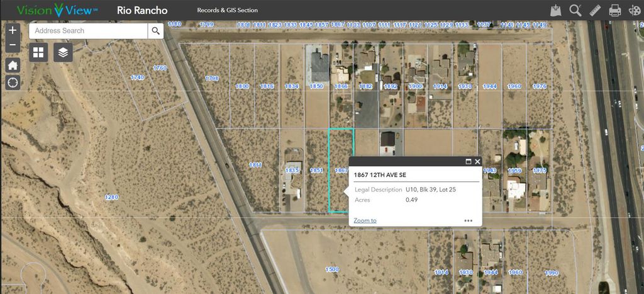Open the popup's more options ellipsis
The image size is (644, 294).
[x=468, y=220]
